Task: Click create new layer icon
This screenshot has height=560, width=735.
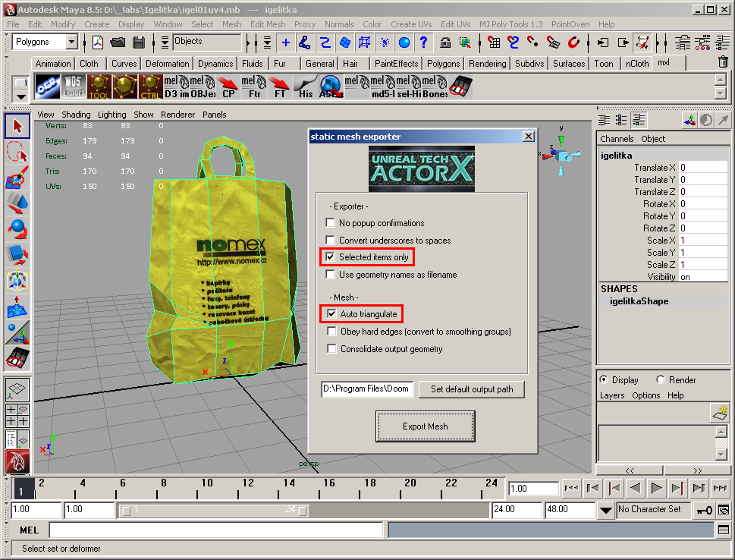Action: pos(720,412)
